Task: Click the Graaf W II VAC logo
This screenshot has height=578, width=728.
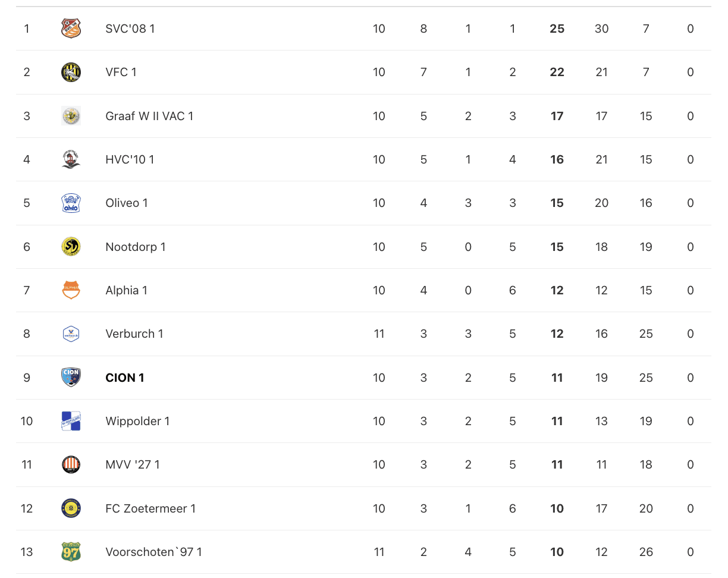Action: [x=71, y=116]
